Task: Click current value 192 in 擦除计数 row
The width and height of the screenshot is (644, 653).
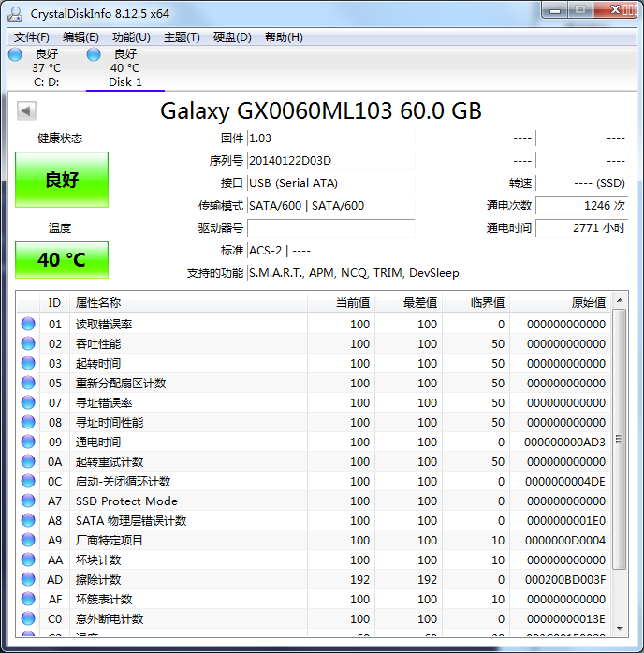Action: (x=359, y=580)
